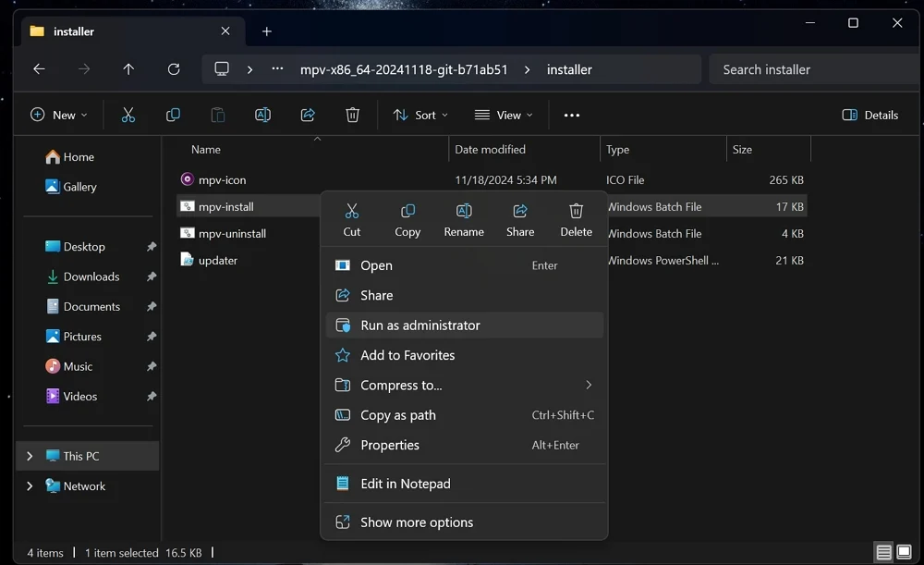Select the updater PowerShell file
Viewport: 924px width, 565px height.
point(209,260)
